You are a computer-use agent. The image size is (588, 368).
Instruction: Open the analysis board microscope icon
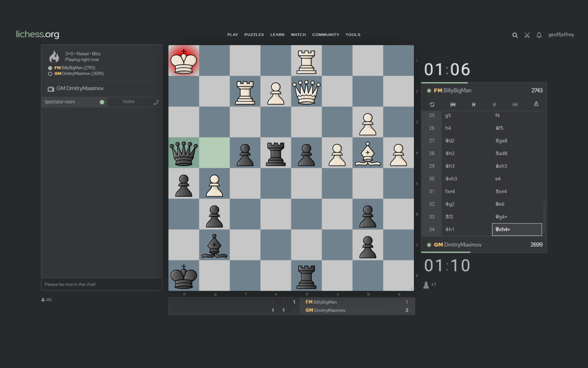pos(536,104)
